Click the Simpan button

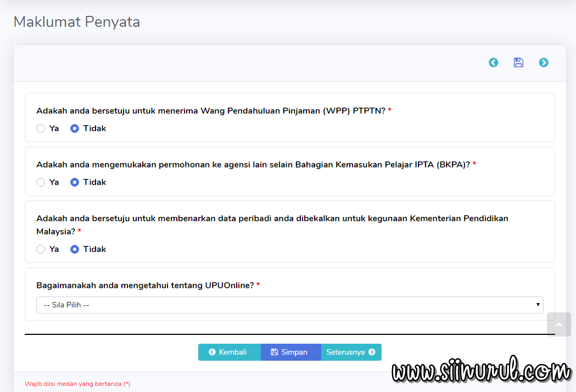[290, 352]
